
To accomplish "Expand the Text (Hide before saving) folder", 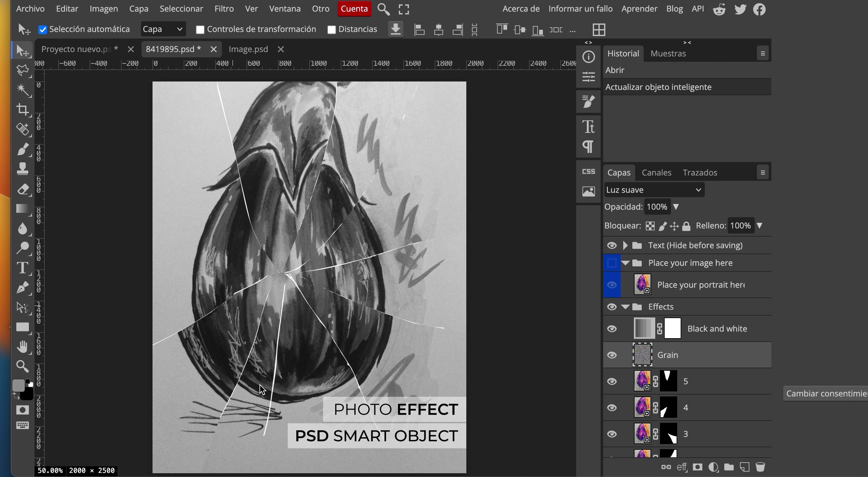I will (x=625, y=245).
